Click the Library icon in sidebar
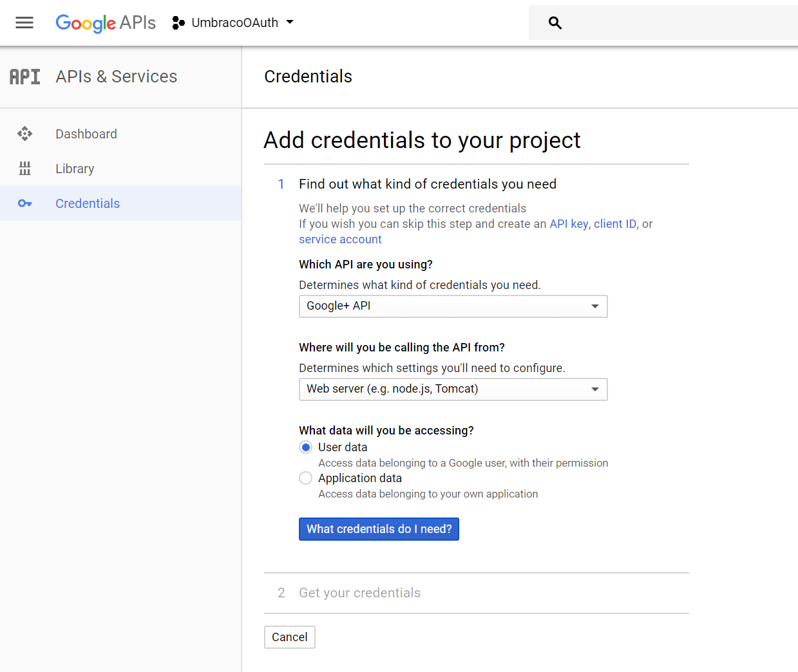The height and width of the screenshot is (672, 798). 24,169
